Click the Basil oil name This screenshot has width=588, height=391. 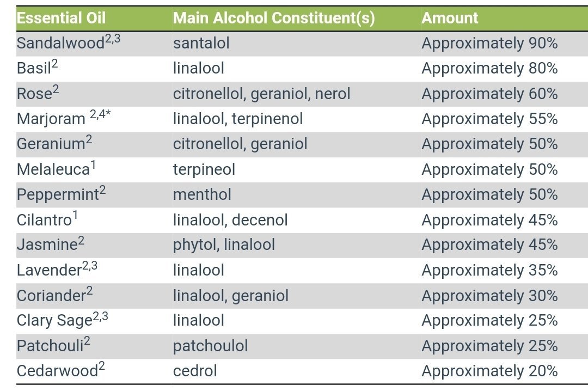(34, 69)
